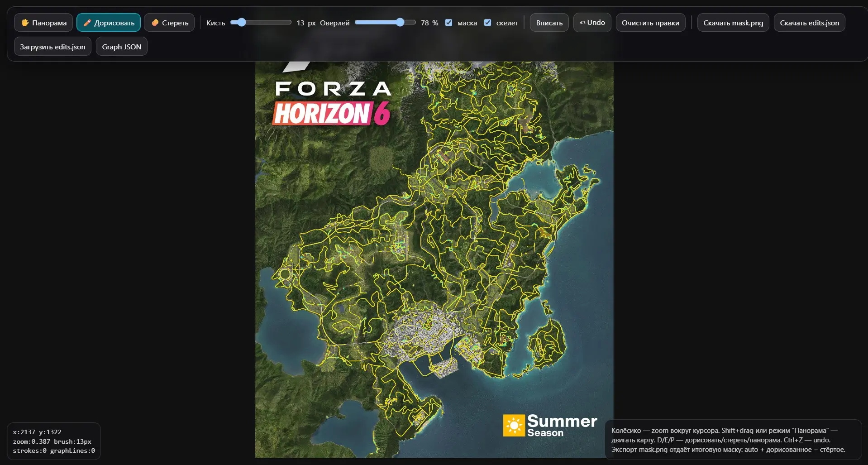Adjust the Кисть brush size slider
This screenshot has width=868, height=465.
[x=261, y=22]
